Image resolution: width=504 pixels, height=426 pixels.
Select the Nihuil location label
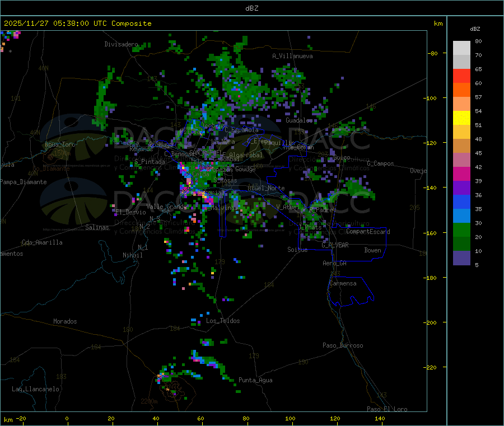click(132, 255)
